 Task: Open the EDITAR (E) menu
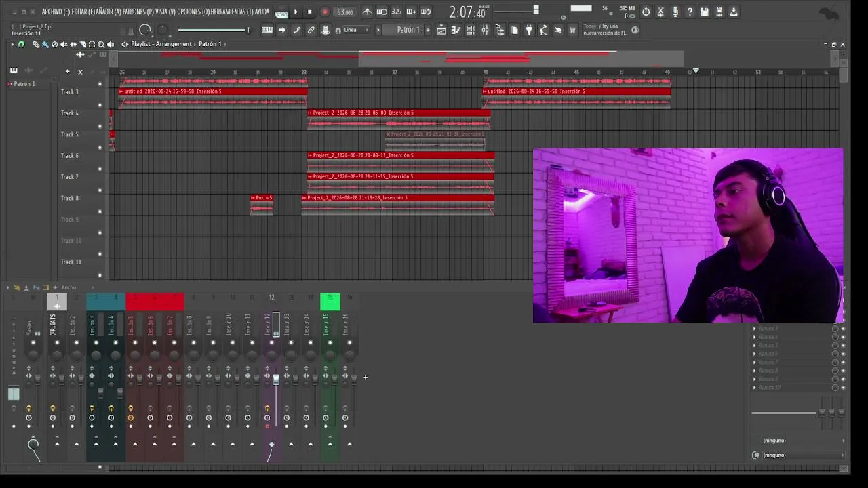[83, 12]
